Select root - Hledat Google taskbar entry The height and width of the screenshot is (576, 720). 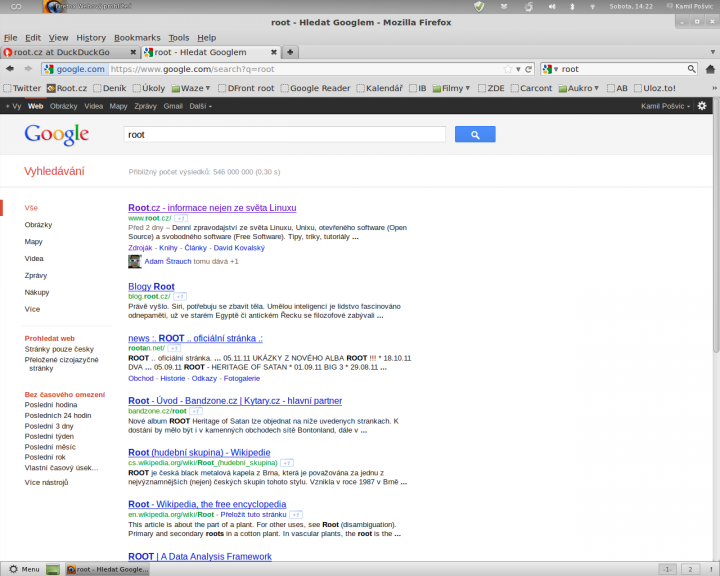click(107, 570)
